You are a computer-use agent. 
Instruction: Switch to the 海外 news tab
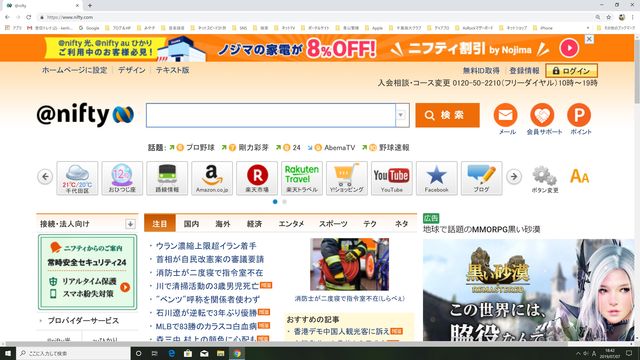223,223
